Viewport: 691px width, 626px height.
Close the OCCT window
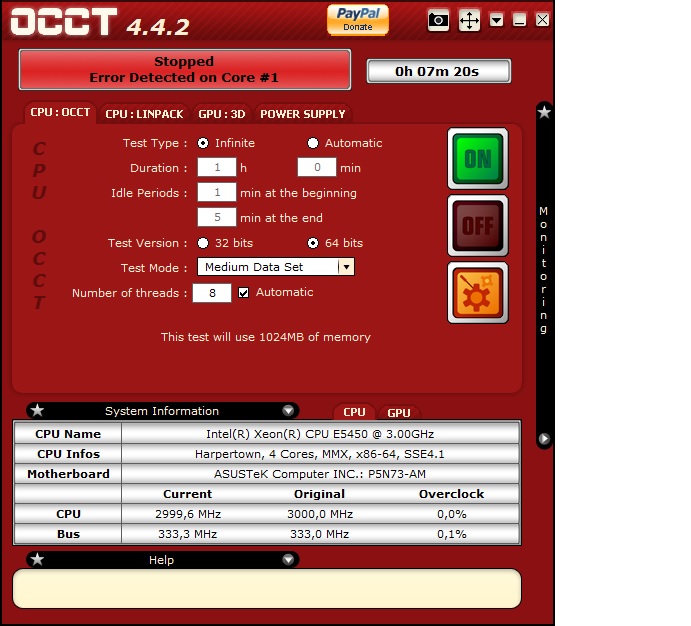pos(542,20)
